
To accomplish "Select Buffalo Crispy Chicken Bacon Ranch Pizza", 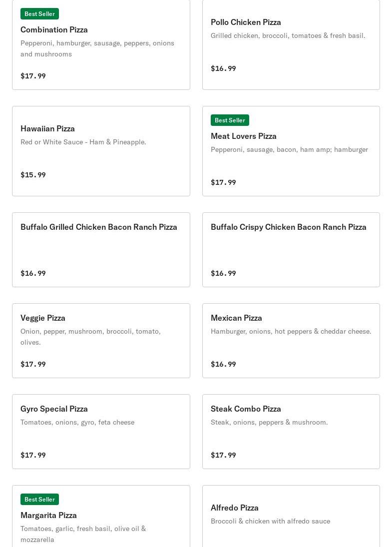I will coord(291,250).
